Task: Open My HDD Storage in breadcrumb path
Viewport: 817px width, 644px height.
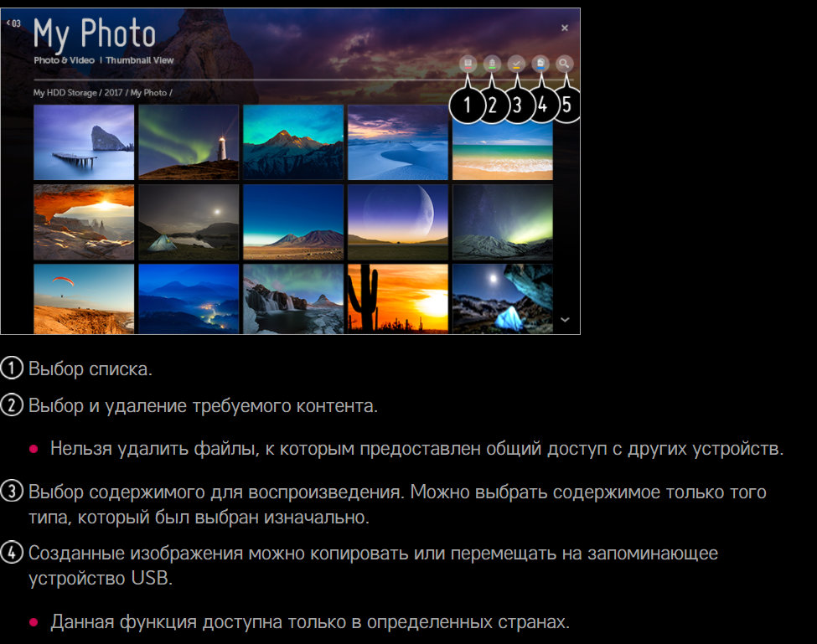Action: pos(65,93)
